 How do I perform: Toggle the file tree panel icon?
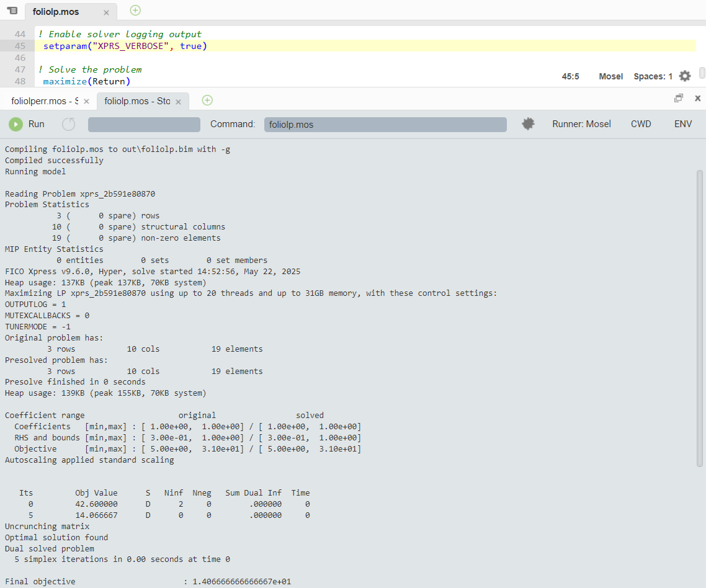coord(12,11)
